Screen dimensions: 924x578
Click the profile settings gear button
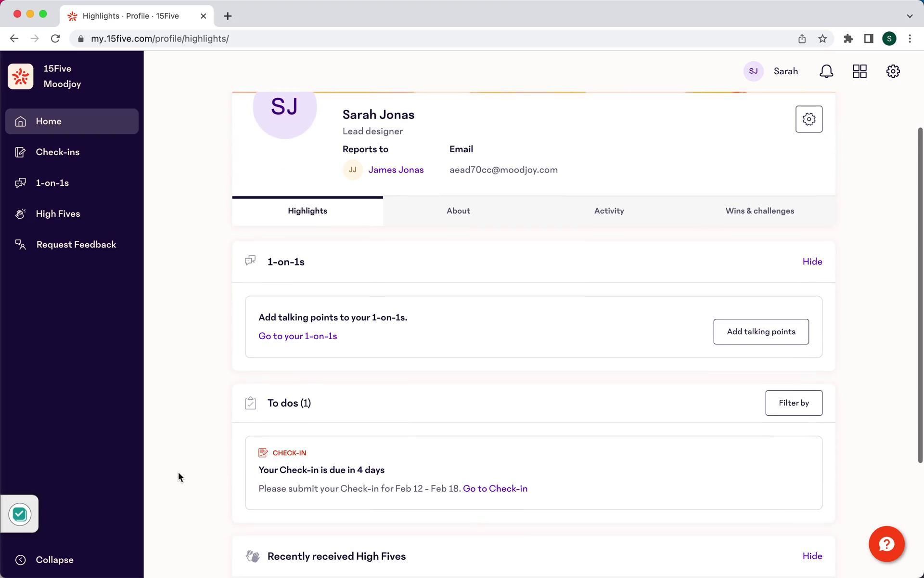[808, 119]
